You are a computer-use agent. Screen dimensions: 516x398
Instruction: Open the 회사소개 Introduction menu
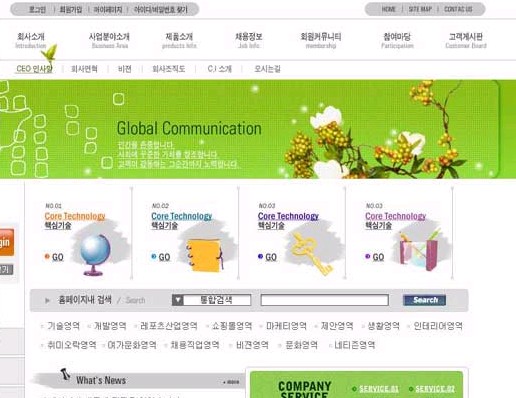(x=31, y=40)
